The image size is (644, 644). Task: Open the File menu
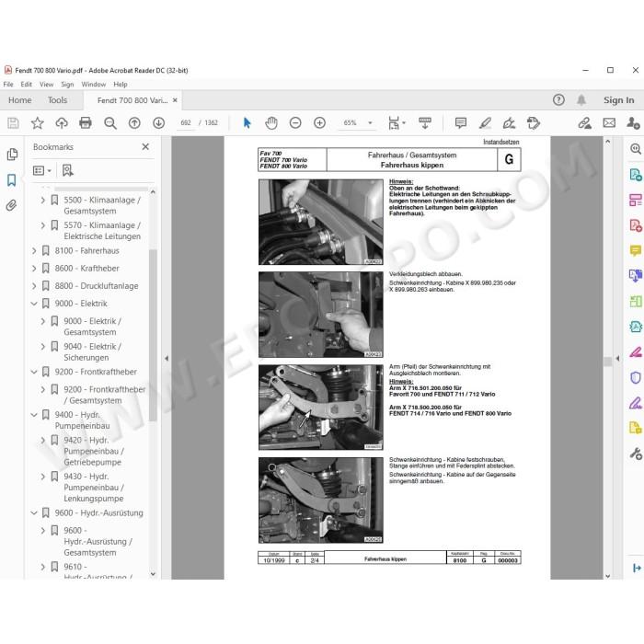tap(8, 85)
